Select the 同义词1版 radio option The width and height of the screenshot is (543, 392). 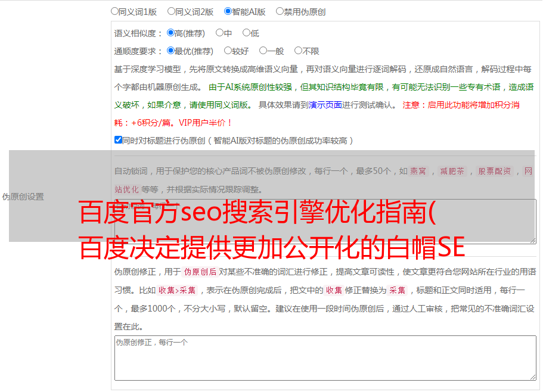coord(114,11)
